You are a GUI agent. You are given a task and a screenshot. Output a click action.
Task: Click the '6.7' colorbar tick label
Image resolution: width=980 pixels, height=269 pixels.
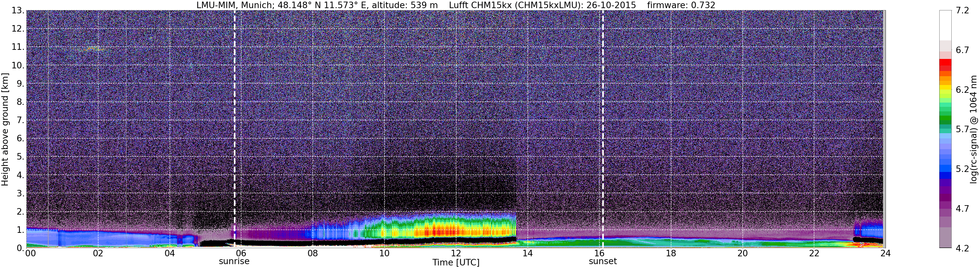click(962, 50)
